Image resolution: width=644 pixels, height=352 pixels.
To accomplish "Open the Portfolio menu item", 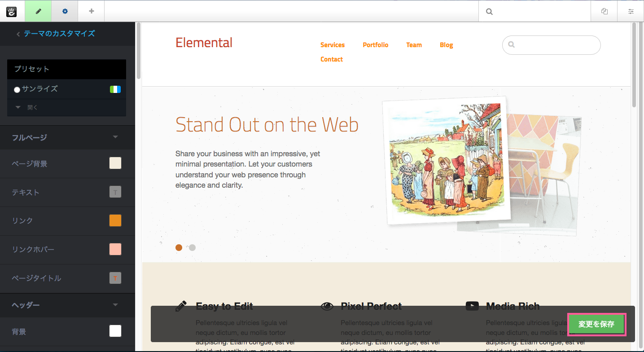I will pos(375,45).
